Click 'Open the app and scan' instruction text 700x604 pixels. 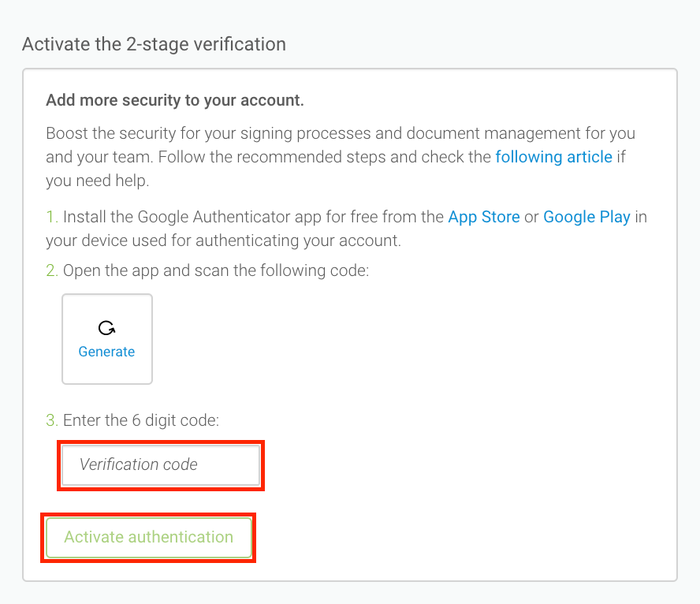click(215, 270)
